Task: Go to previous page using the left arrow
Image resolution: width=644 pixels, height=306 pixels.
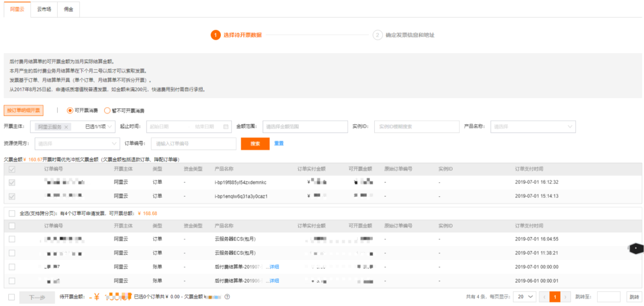Action: (544, 297)
